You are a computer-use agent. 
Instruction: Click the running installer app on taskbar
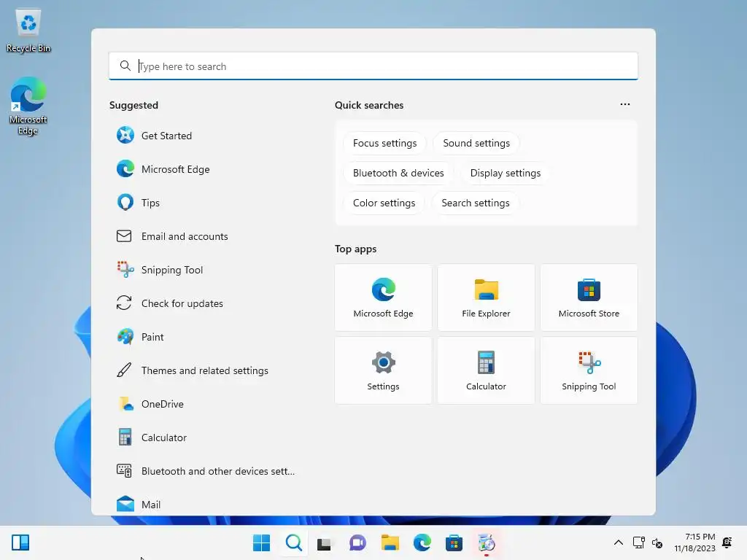(x=487, y=542)
